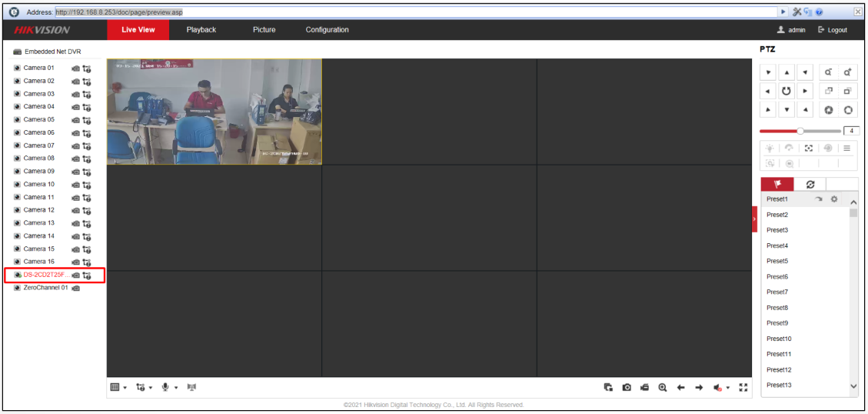Viewport: 868px width, 414px height.
Task: Select Preset7 in the preset list
Action: (x=777, y=292)
